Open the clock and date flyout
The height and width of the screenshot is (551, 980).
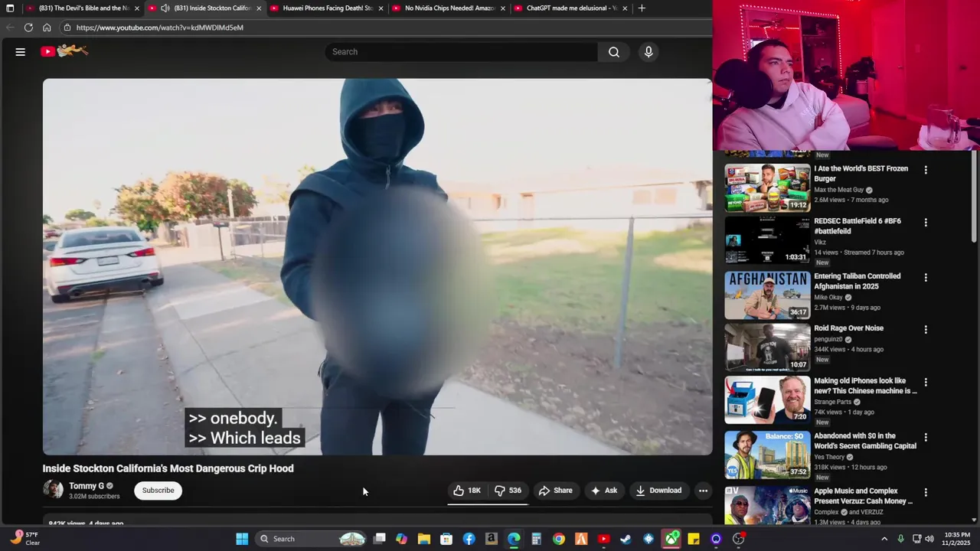(957, 539)
